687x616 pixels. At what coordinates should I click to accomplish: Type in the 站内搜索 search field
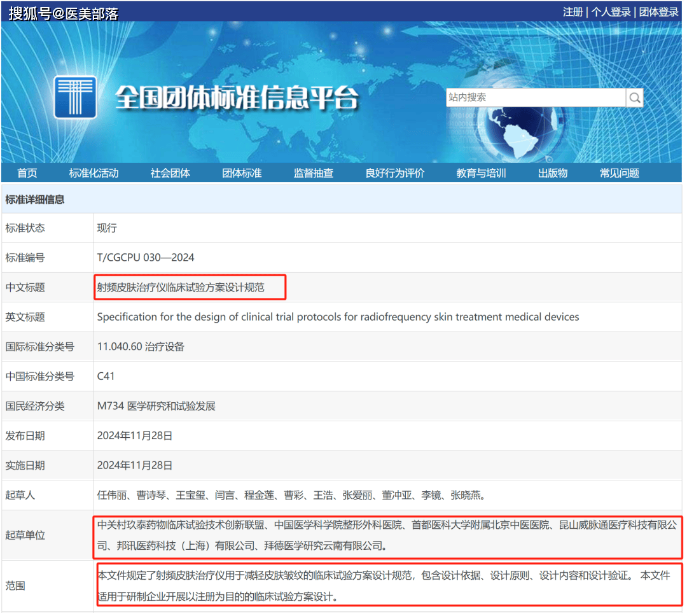tap(535, 97)
